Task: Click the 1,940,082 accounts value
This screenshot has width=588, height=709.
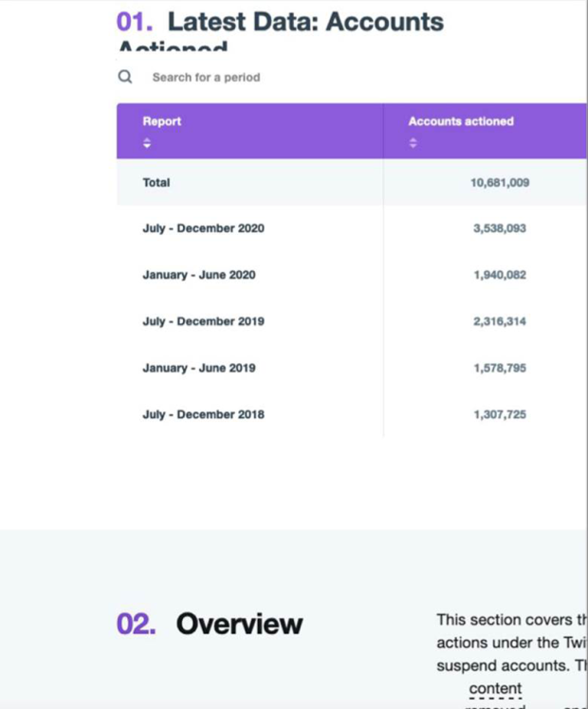Action: pos(499,275)
